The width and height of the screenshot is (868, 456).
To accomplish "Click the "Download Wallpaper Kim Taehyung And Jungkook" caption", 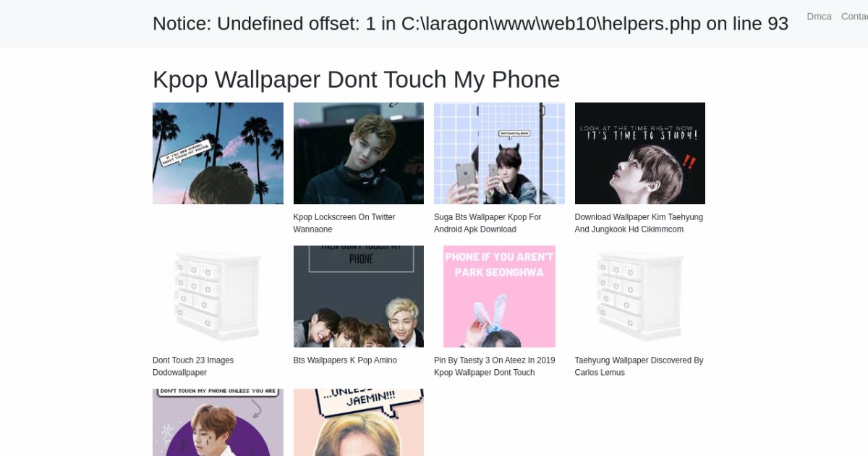I will (x=639, y=223).
